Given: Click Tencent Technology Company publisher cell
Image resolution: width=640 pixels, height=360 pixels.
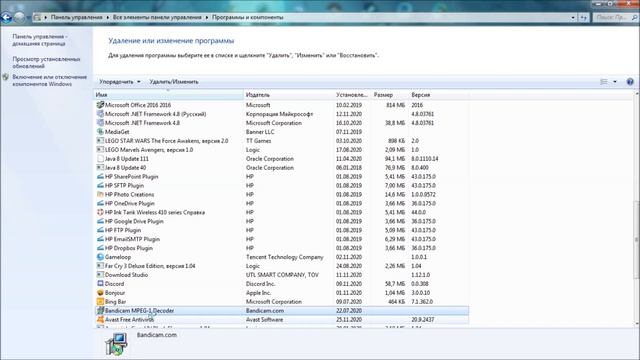Looking at the screenshot, I should click(284, 257).
